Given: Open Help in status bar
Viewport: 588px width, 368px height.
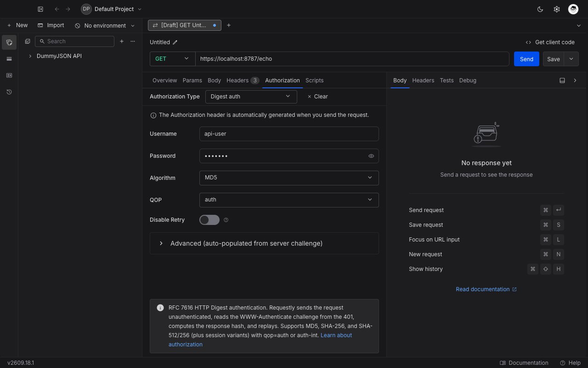Looking at the screenshot, I should click(571, 363).
